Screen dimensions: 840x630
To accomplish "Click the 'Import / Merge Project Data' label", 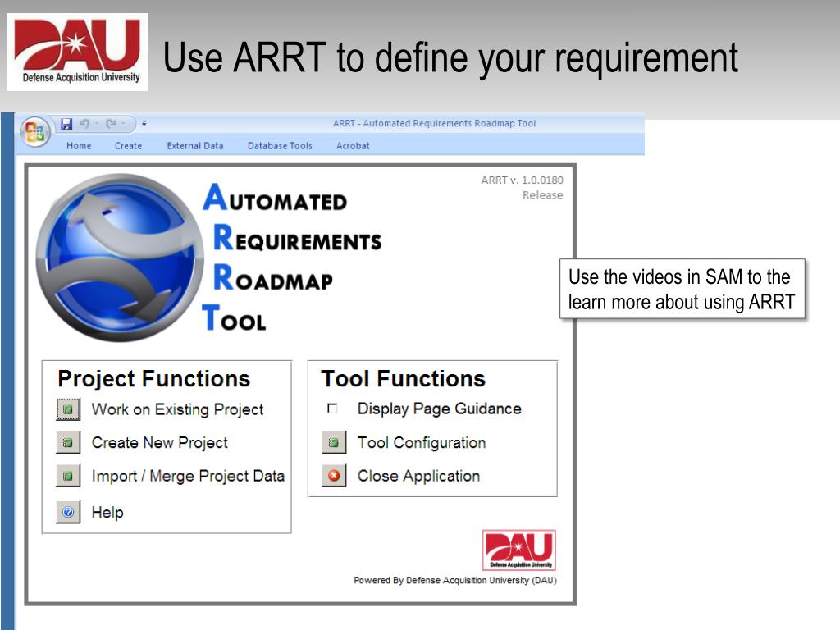I will pos(188,476).
